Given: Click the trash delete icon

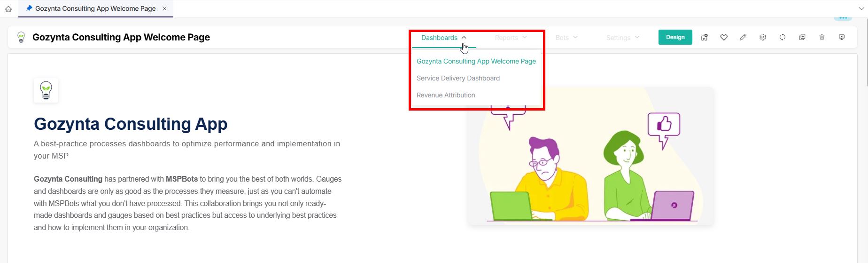Looking at the screenshot, I should coord(822,37).
